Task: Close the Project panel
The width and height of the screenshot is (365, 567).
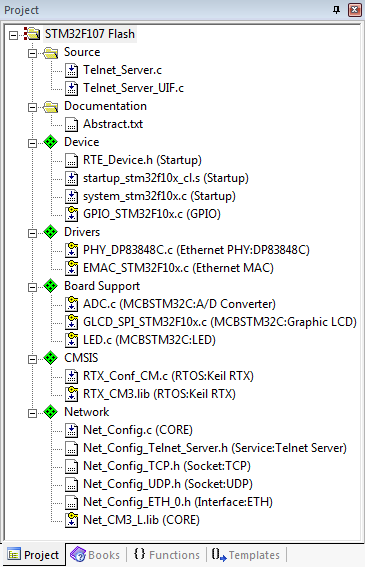Action: click(355, 10)
